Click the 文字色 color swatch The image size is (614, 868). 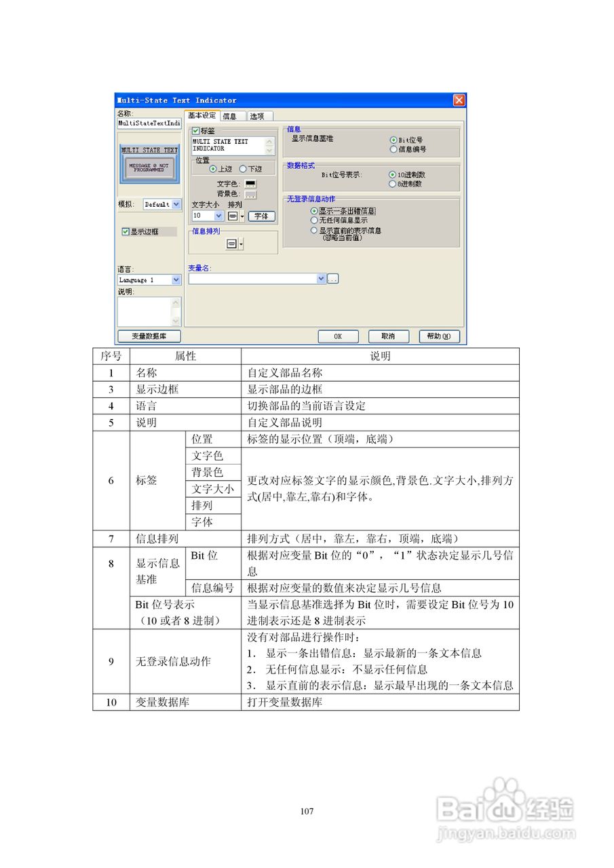point(250,184)
